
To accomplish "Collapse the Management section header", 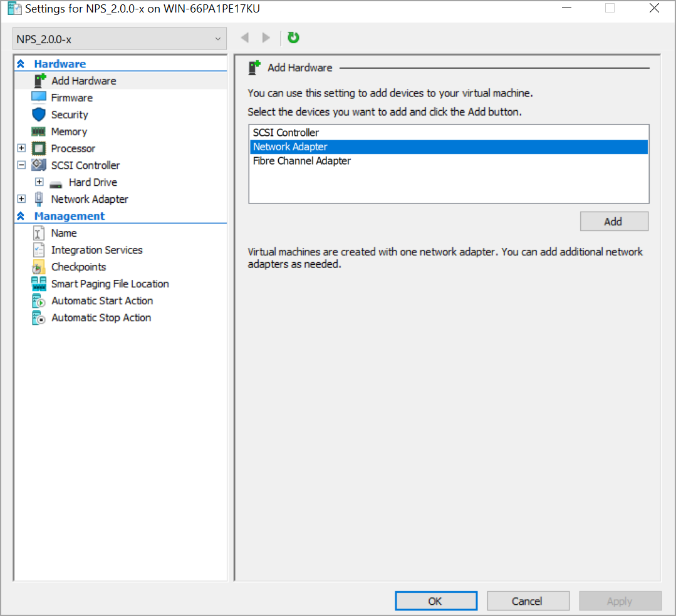I will (x=21, y=216).
